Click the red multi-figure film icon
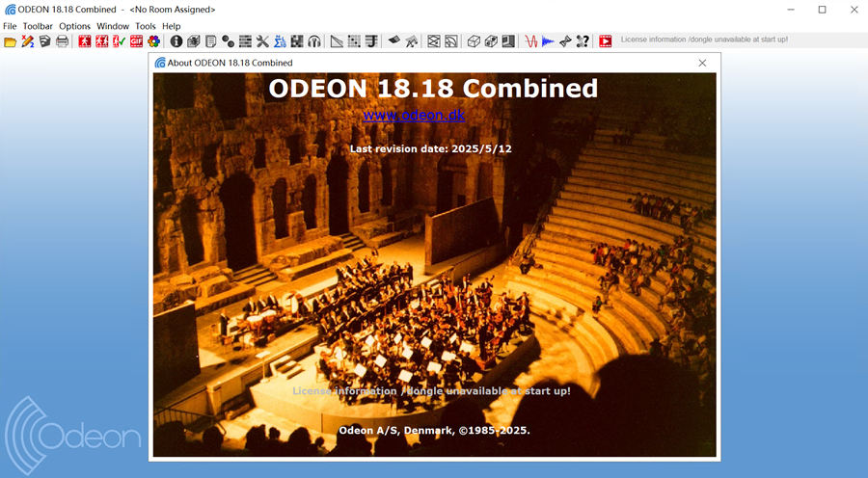The image size is (868, 478). (x=102, y=40)
